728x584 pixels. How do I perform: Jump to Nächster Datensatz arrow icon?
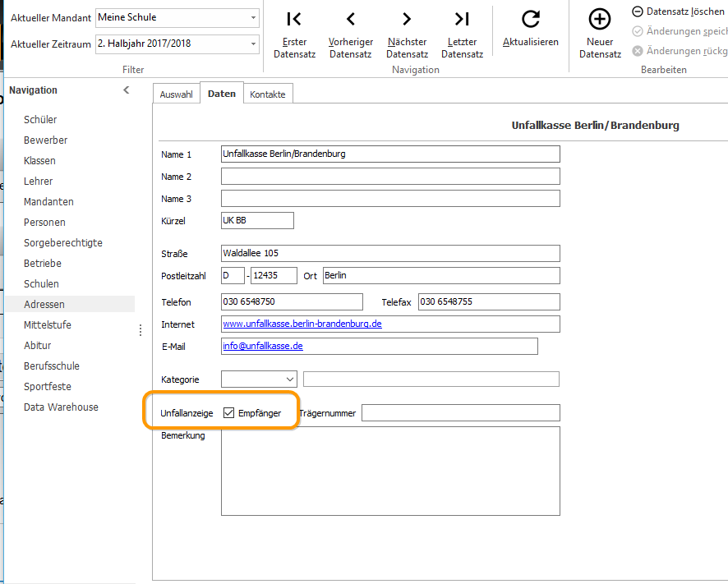click(x=407, y=19)
